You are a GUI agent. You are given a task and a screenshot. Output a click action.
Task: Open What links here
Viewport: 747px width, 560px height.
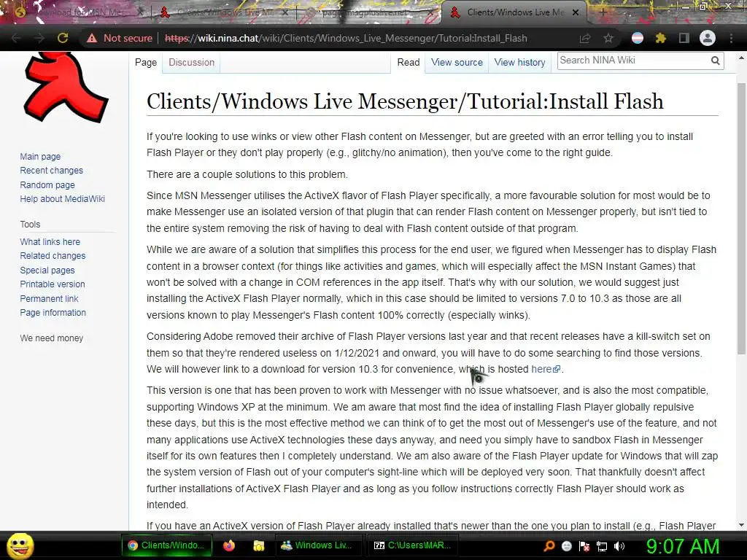(50, 242)
